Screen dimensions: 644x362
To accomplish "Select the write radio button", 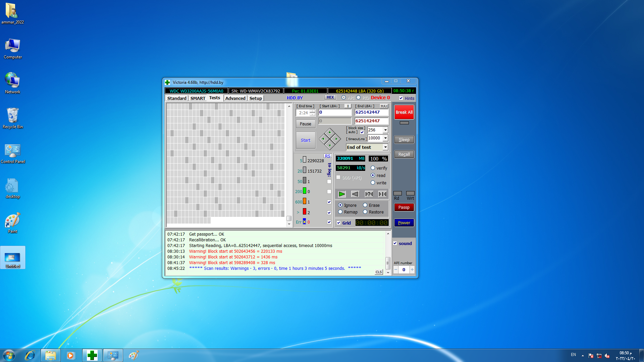I will tap(373, 183).
